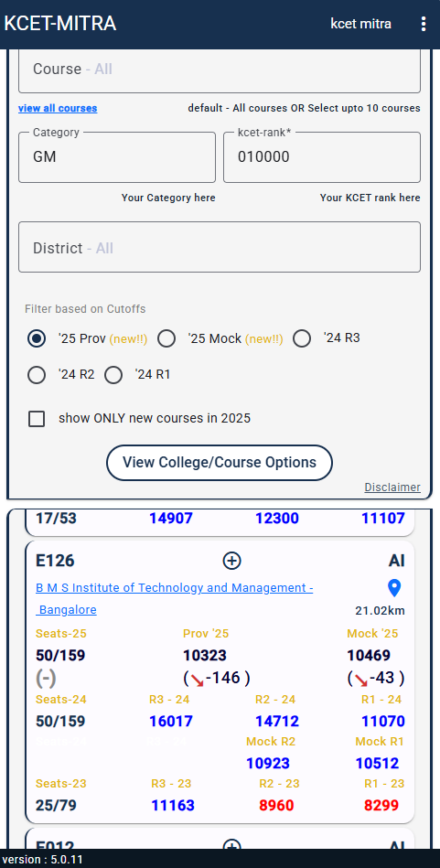Expand the District selection dropdown
The height and width of the screenshot is (868, 440).
point(220,247)
